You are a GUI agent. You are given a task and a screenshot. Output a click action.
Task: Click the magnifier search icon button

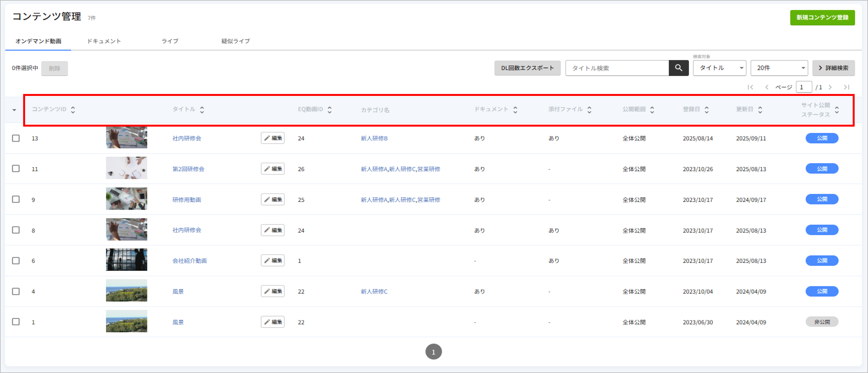[678, 68]
